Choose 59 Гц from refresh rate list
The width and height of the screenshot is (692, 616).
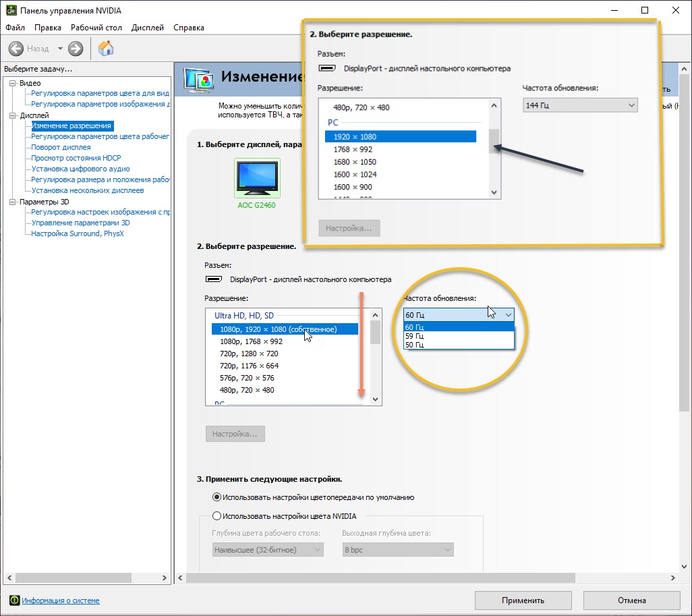(x=415, y=336)
